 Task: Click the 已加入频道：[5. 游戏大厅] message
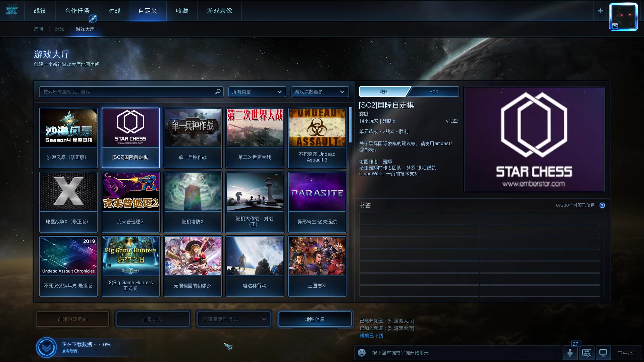point(387,328)
